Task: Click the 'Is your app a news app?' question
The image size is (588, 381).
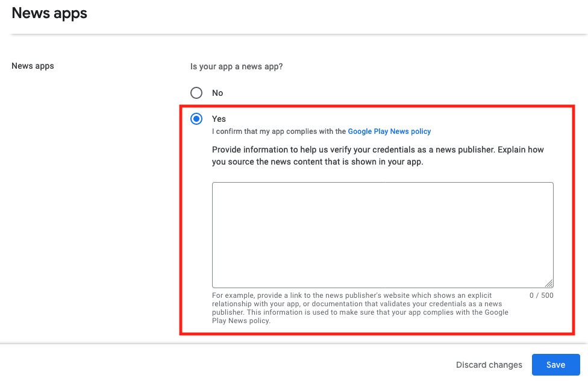Action: [x=236, y=67]
